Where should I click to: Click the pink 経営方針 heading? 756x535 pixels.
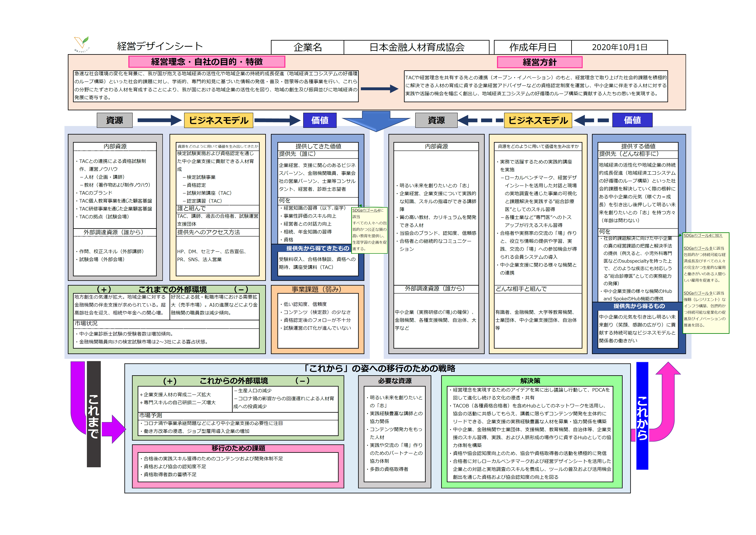540,62
